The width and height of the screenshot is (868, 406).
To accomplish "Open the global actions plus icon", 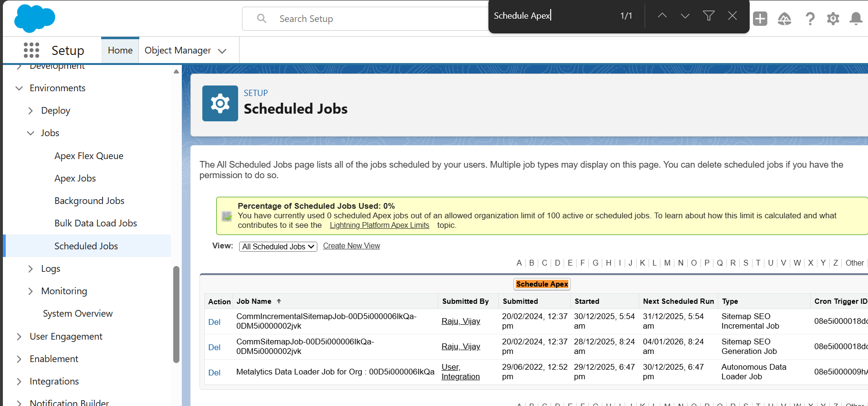I will (x=760, y=19).
